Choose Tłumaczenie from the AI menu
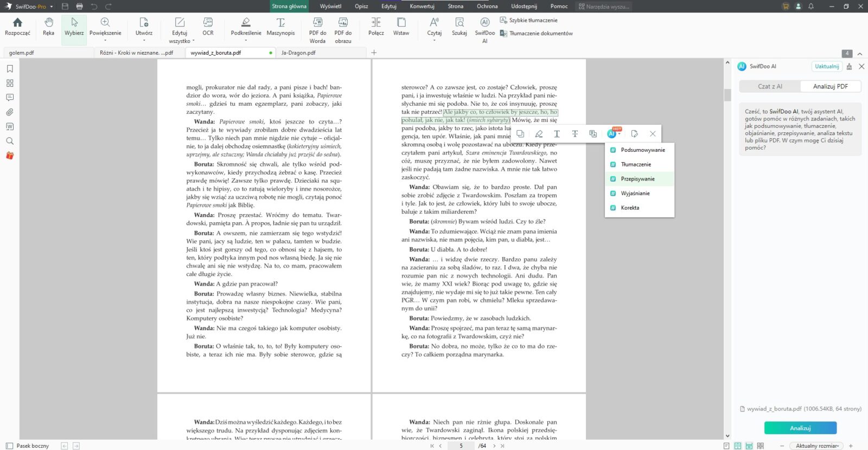The height and width of the screenshot is (450, 868). [640, 164]
